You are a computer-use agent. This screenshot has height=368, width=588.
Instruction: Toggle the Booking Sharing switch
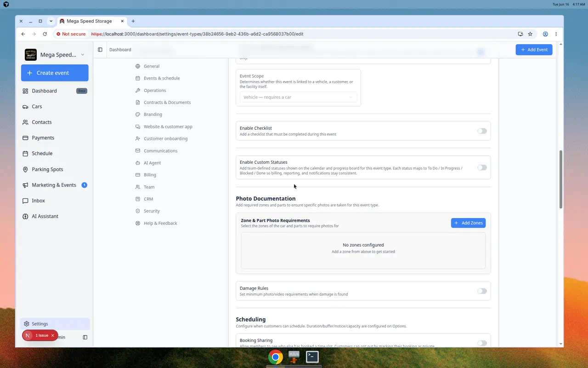pyautogui.click(x=481, y=343)
